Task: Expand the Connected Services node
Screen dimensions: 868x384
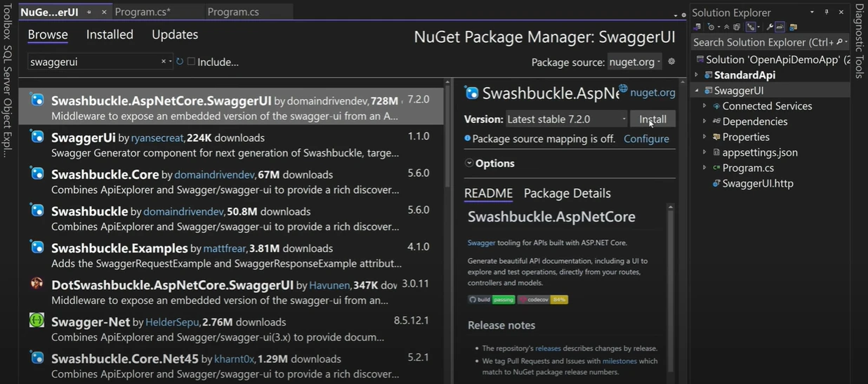Action: click(704, 106)
